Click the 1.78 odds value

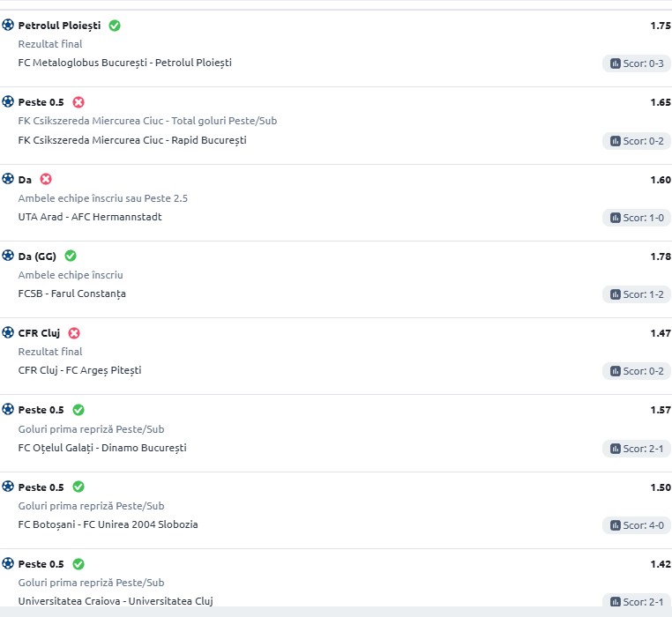[x=661, y=256]
